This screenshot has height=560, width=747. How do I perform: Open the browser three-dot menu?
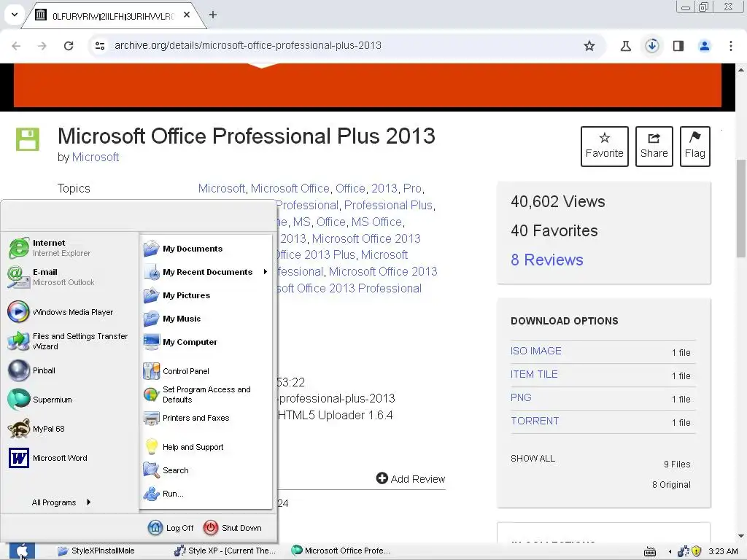(x=731, y=46)
